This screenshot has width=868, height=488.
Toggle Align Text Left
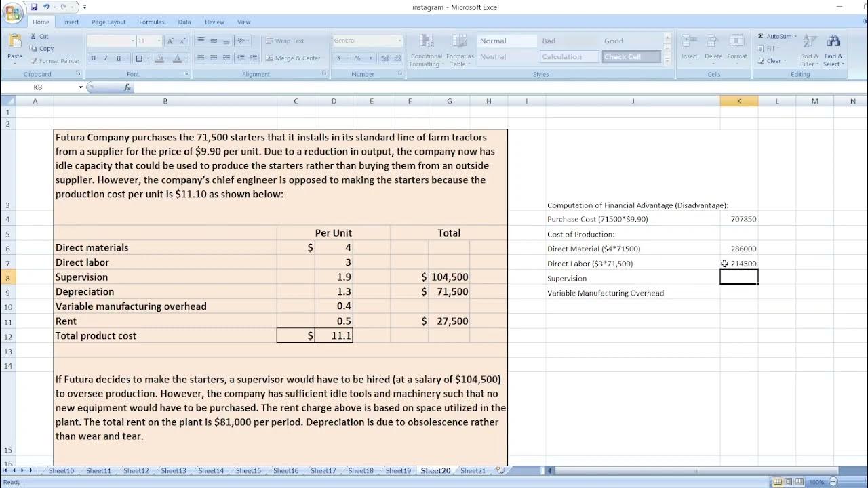(x=201, y=58)
